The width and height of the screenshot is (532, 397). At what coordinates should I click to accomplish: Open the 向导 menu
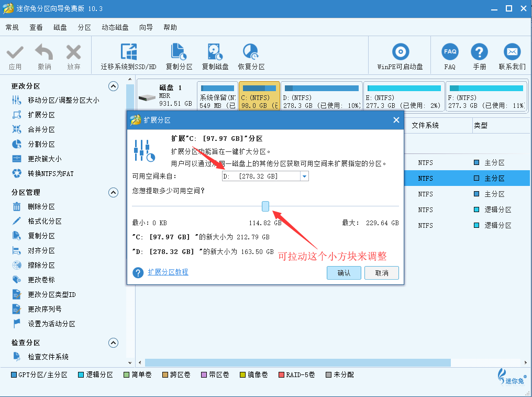coord(146,27)
